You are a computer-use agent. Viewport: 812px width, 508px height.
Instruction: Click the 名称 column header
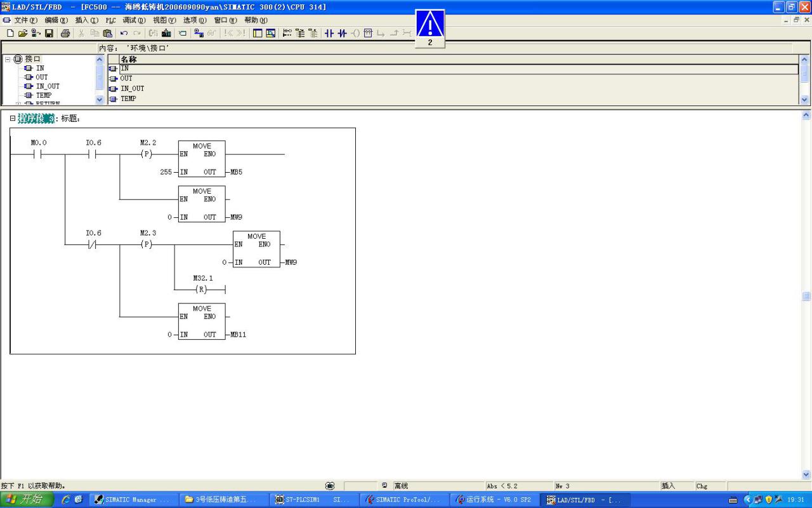pos(459,59)
